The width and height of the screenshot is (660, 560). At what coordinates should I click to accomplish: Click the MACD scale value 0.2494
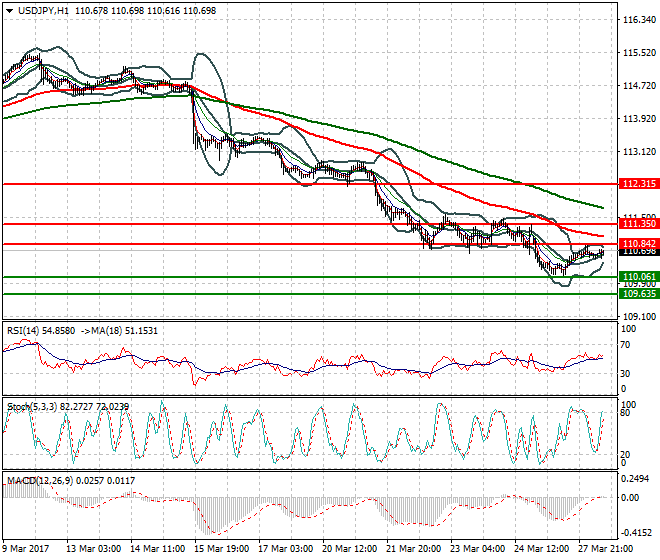[635, 479]
